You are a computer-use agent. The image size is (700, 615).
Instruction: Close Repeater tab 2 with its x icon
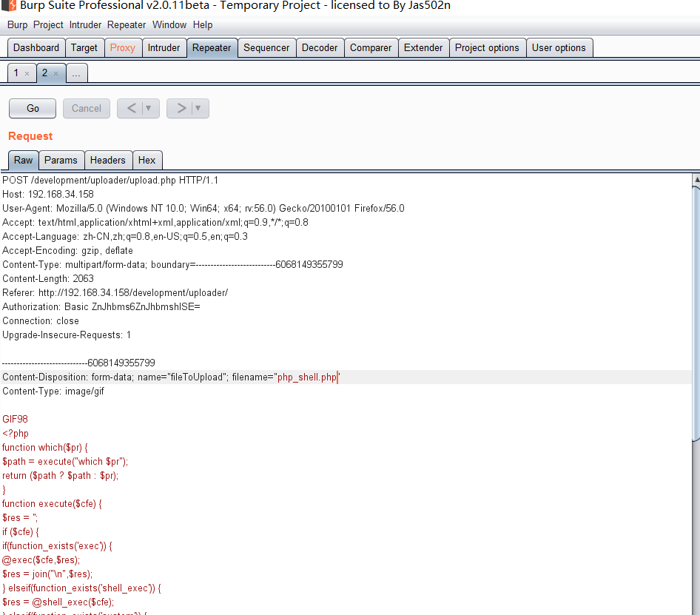click(55, 74)
